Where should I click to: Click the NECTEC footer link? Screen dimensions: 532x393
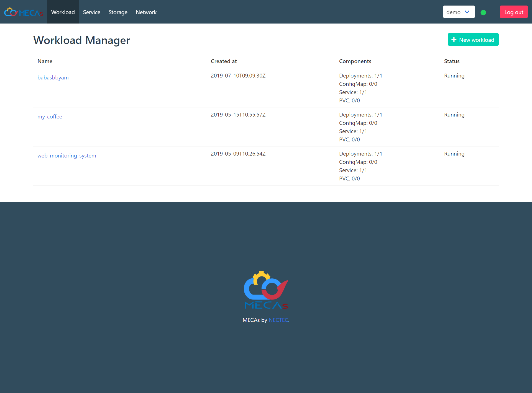click(x=278, y=319)
